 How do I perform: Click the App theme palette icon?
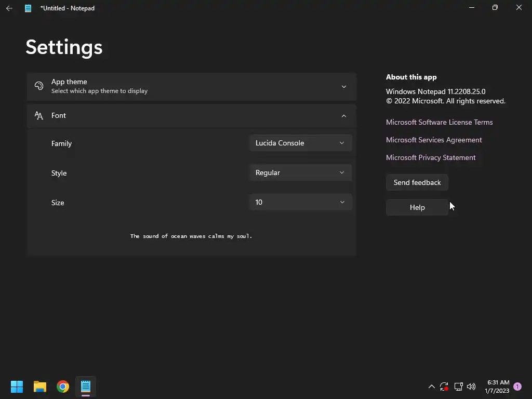click(x=39, y=86)
